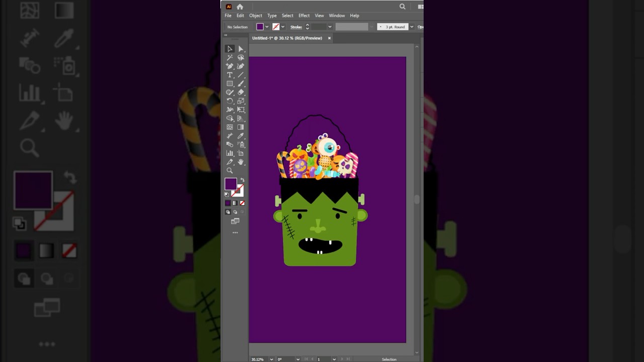Pick the Perspective Grid tool
This screenshot has height=362, width=644.
[x=241, y=118]
